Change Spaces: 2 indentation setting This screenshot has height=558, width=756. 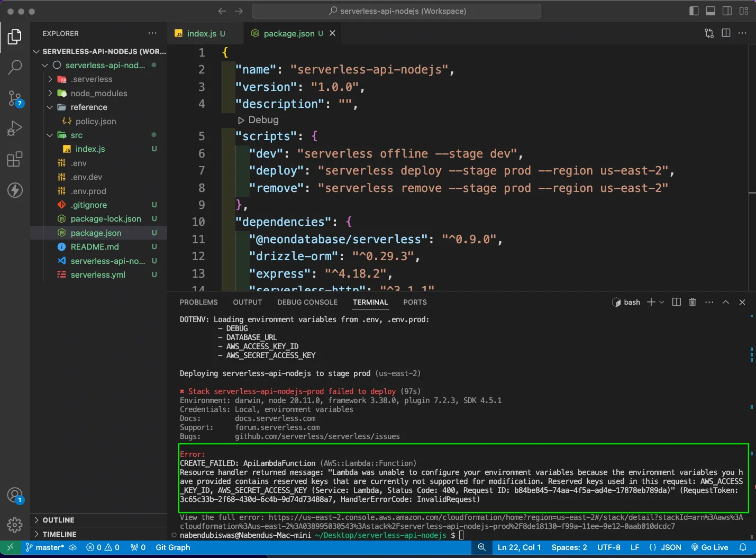(x=569, y=547)
